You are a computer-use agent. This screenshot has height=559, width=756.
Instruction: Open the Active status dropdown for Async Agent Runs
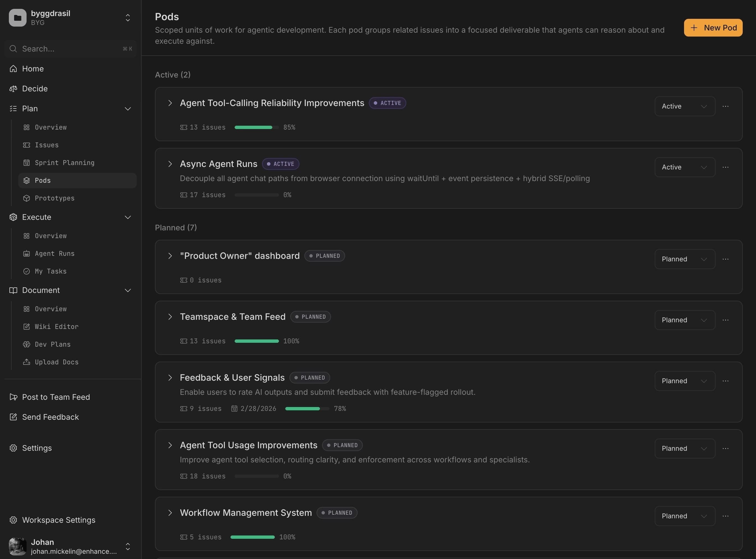[x=685, y=167]
